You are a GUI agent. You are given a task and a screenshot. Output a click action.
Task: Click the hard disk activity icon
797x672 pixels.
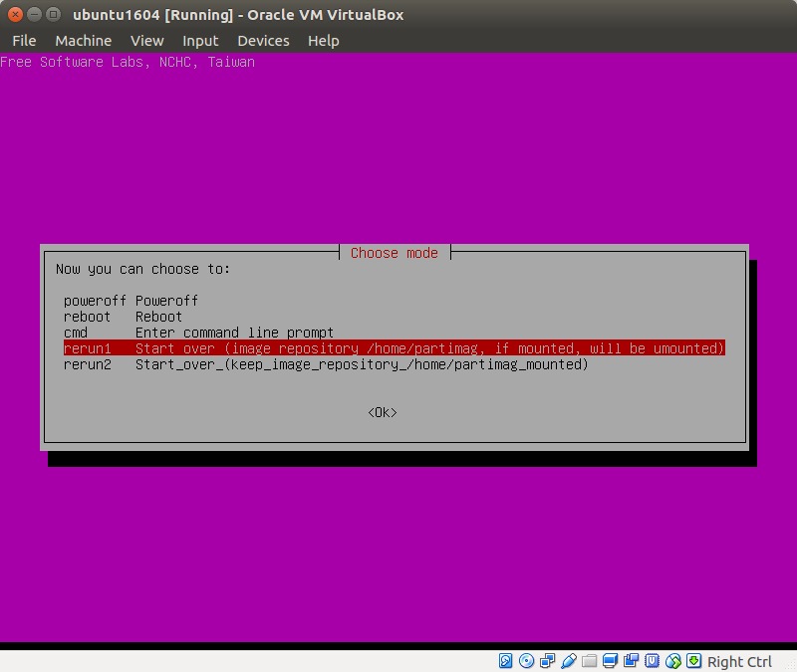(505, 661)
